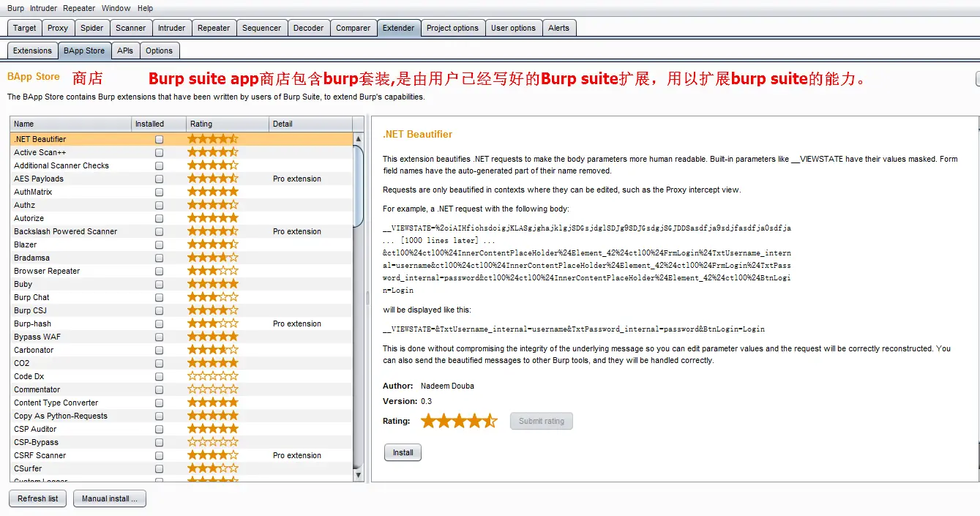Screen dimensions: 980x516
Task: Switch to the Comparer tab
Action: click(354, 28)
